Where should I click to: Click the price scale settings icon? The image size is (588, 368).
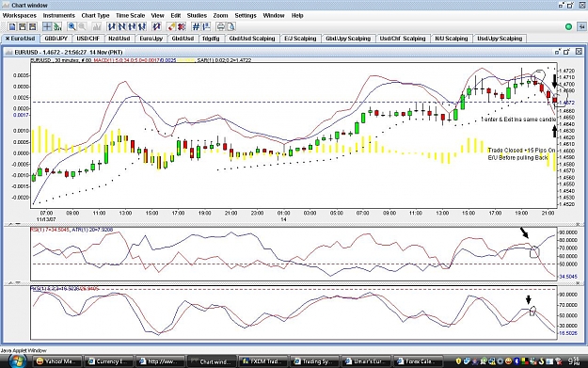[x=206, y=26]
